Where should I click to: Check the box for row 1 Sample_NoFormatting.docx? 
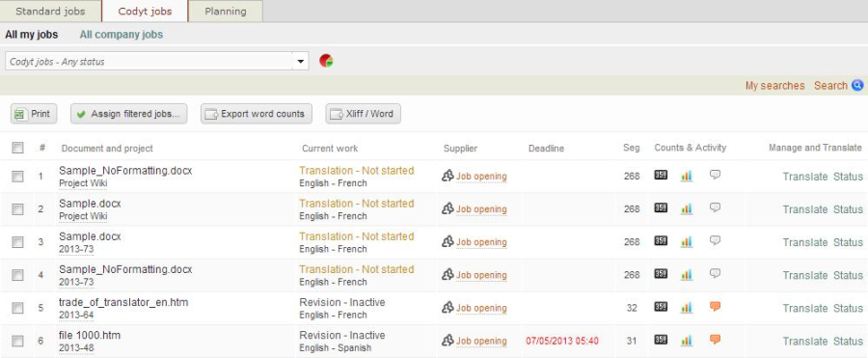(x=17, y=177)
